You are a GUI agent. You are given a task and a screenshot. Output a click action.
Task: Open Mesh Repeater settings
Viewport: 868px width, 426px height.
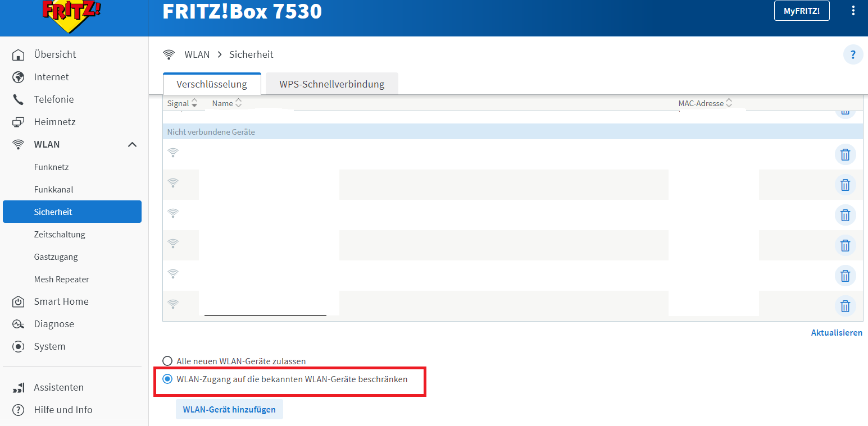[x=61, y=280]
